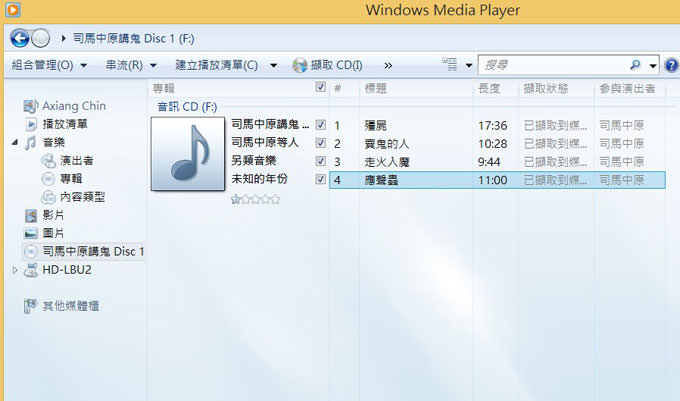Viewport: 680px width, 401px height.
Task: Click the view options icon
Action: tap(450, 65)
